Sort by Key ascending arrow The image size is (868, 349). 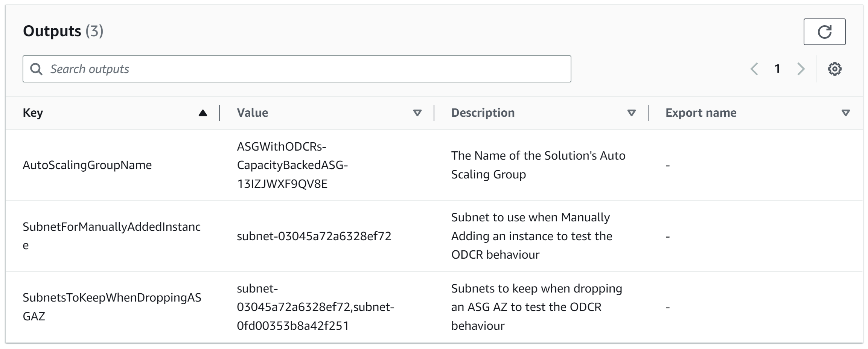click(x=203, y=113)
